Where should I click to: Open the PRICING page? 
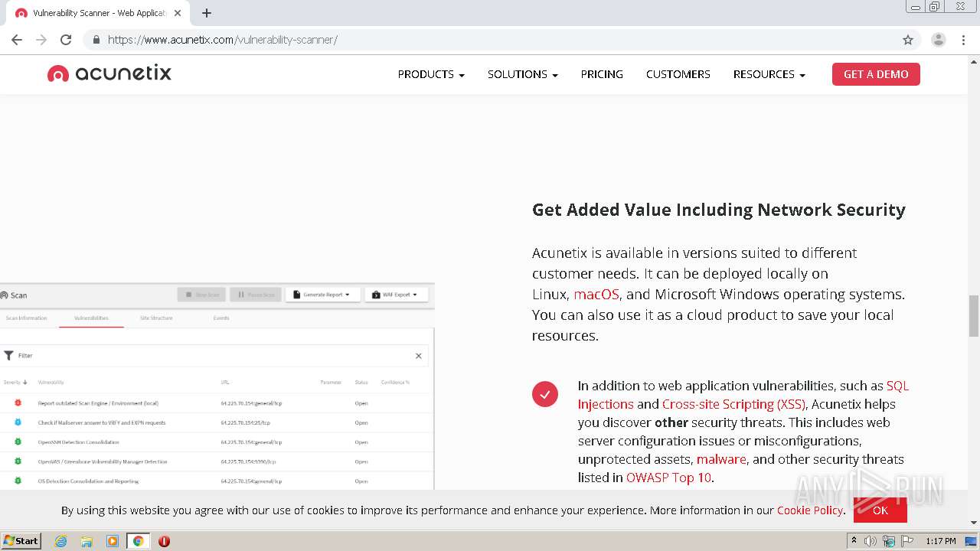pyautogui.click(x=602, y=74)
